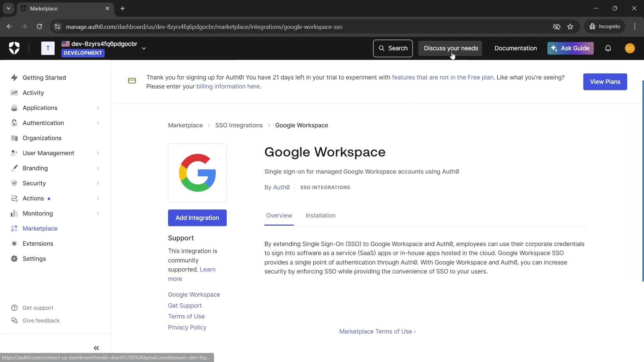This screenshot has height=362, width=644.
Task: Expand the User Management submenu chevron
Action: pos(98,153)
